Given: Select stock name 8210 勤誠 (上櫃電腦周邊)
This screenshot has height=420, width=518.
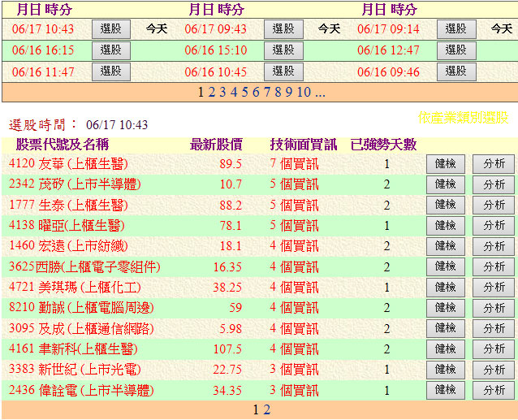Looking at the screenshot, I should (81, 308).
